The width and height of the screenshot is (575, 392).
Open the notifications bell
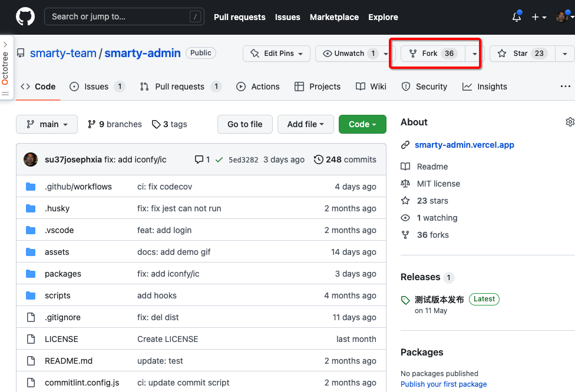click(517, 17)
